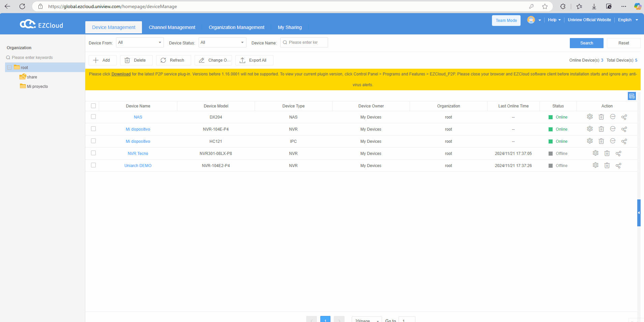Open the user avatar menu
This screenshot has height=322, width=644.
tap(532, 20)
